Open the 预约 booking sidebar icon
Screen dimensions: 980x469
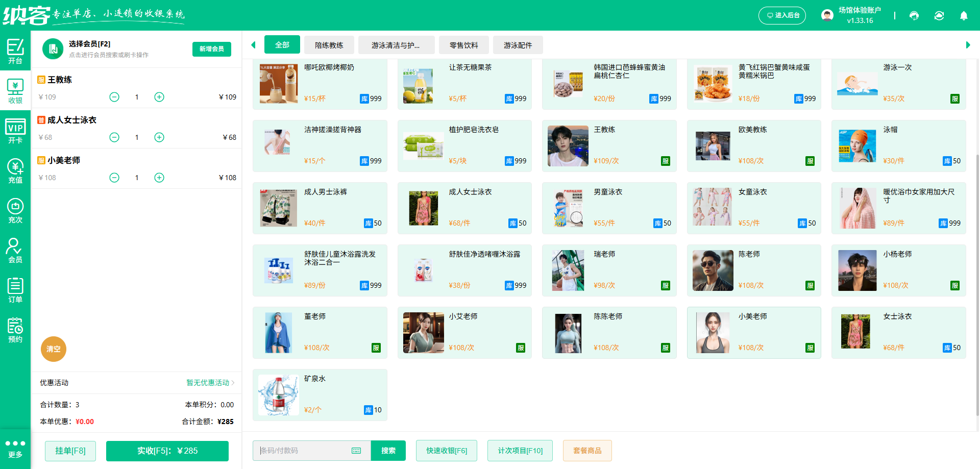coord(15,329)
